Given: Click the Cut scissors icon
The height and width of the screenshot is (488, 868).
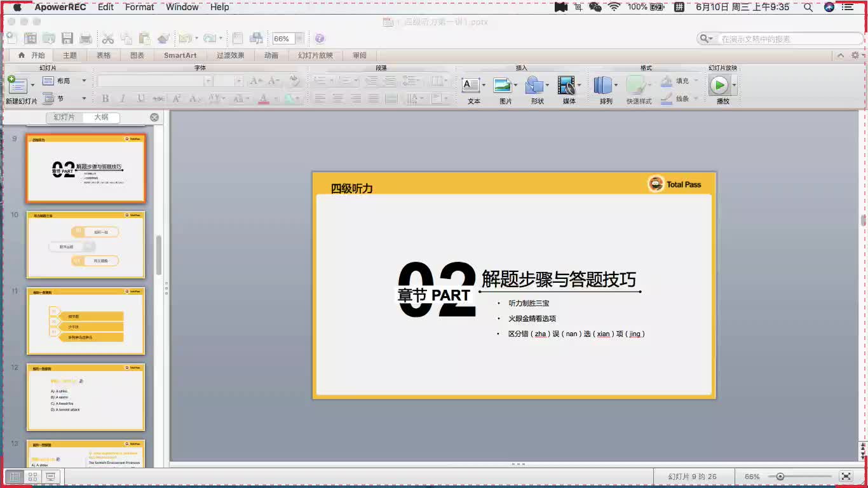Looking at the screenshot, I should pyautogui.click(x=108, y=38).
